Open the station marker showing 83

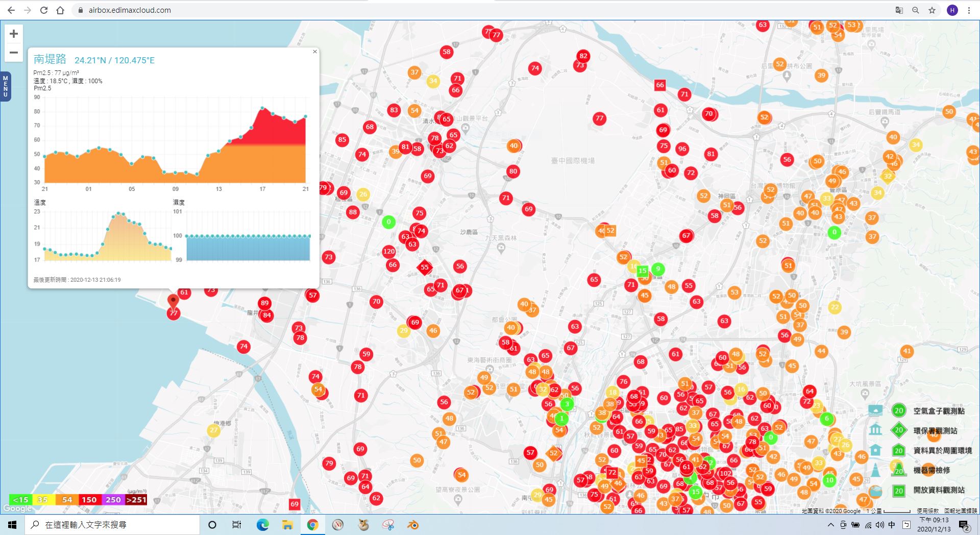[x=394, y=110]
